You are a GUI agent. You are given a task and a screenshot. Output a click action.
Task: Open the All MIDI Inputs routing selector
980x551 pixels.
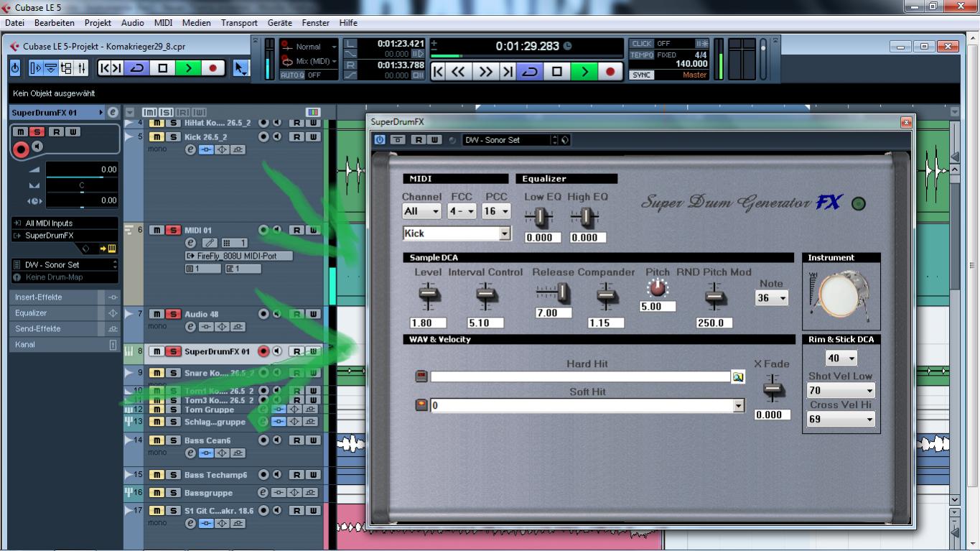coord(65,223)
